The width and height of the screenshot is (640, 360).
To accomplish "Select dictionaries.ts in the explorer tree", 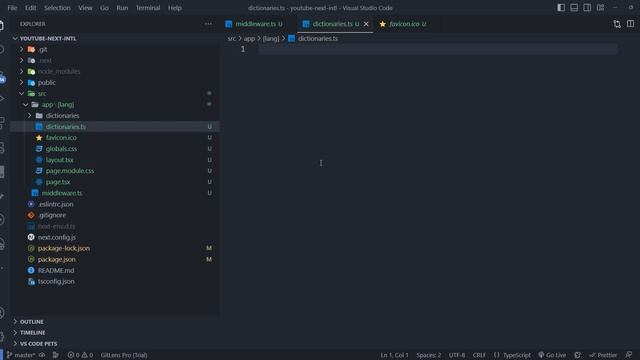I will (115, 127).
